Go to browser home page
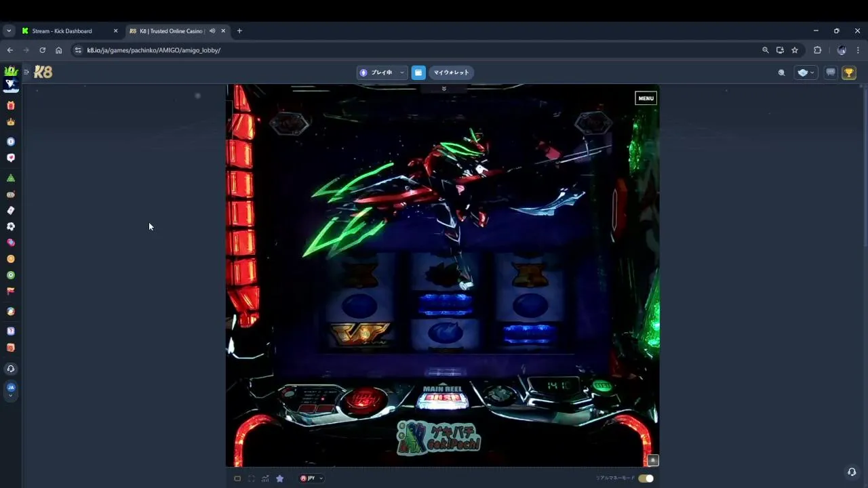The image size is (868, 488). [58, 50]
